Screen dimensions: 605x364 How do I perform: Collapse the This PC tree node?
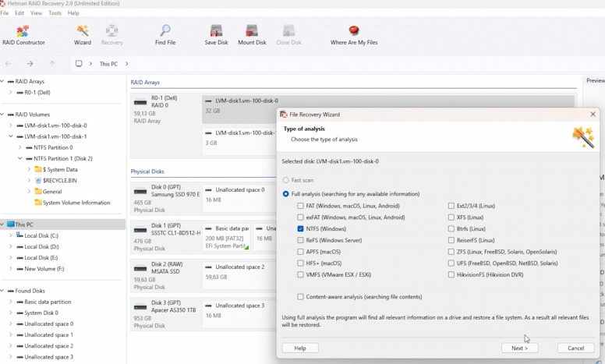(x=2, y=224)
